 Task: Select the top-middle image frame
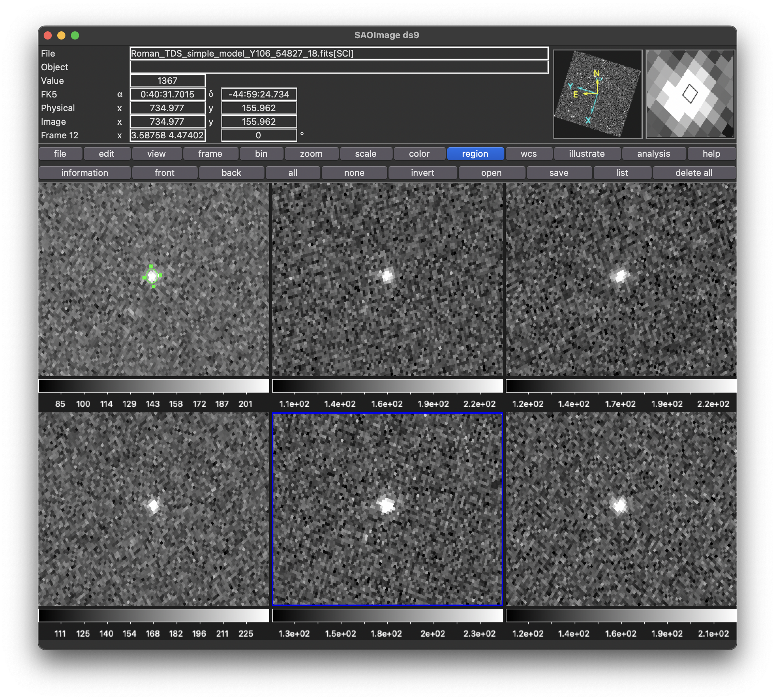click(387, 279)
